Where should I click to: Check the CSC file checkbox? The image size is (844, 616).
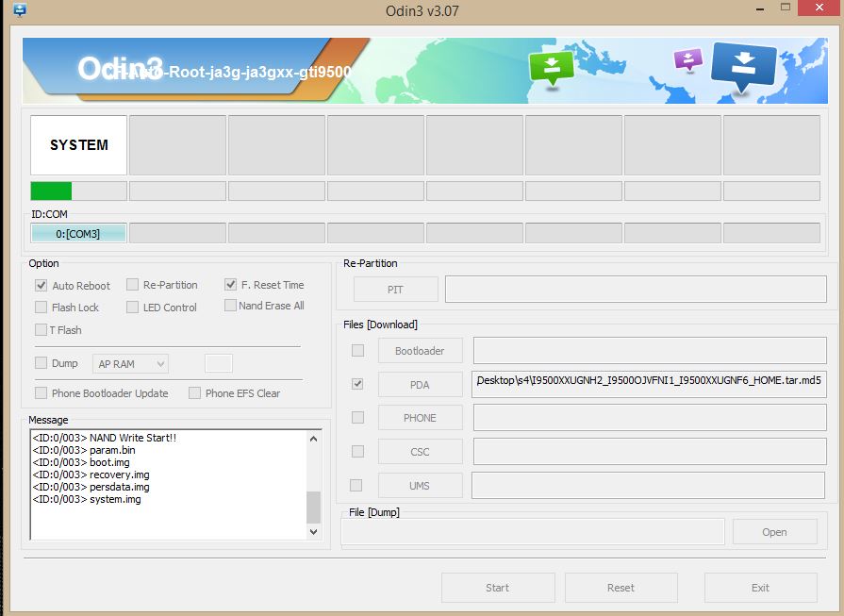pos(357,451)
